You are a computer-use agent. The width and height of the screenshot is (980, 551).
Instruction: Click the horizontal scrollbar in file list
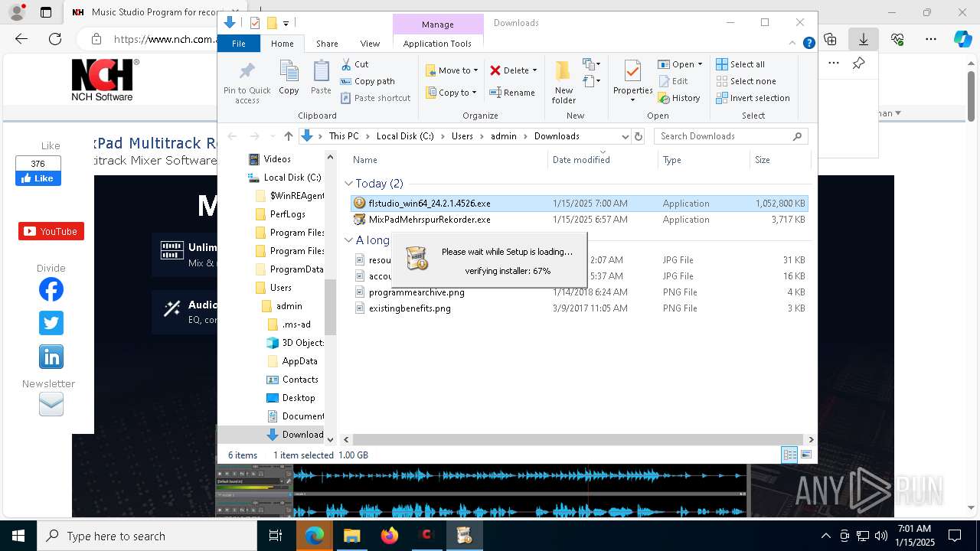(578, 440)
